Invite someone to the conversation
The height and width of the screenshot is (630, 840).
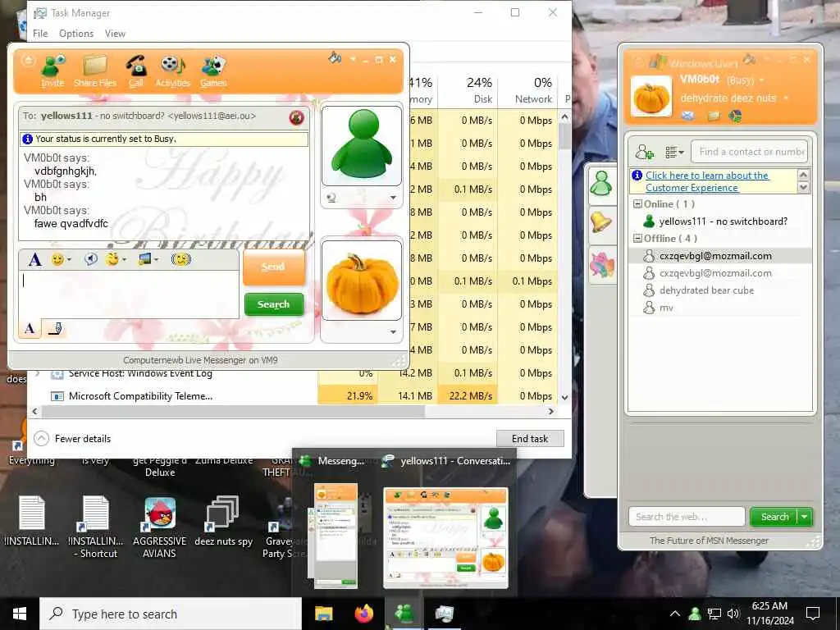(52, 71)
